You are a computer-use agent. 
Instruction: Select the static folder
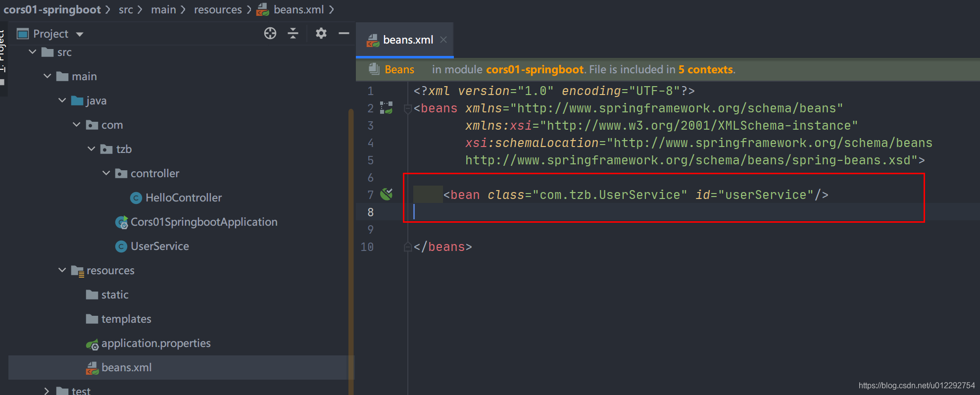115,295
